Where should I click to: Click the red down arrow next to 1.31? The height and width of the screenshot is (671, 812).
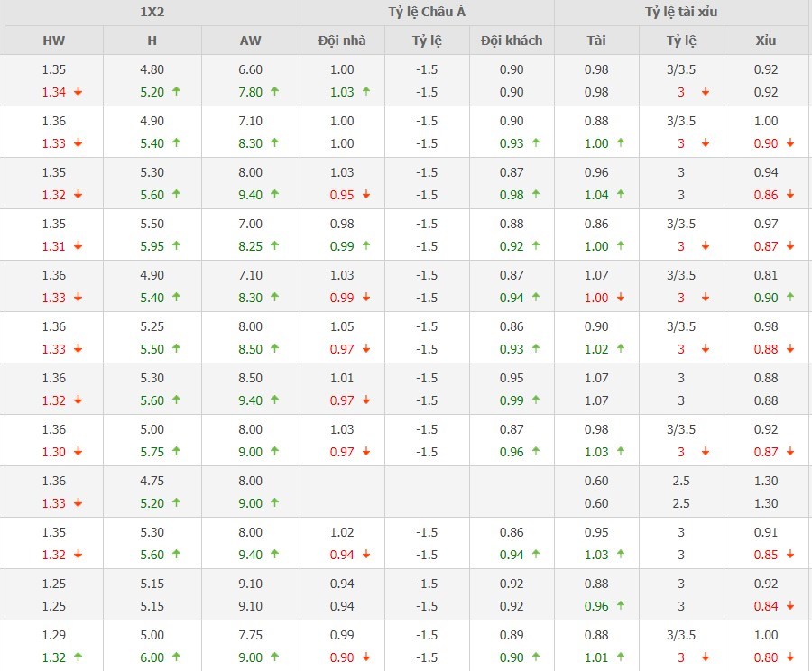pyautogui.click(x=78, y=246)
